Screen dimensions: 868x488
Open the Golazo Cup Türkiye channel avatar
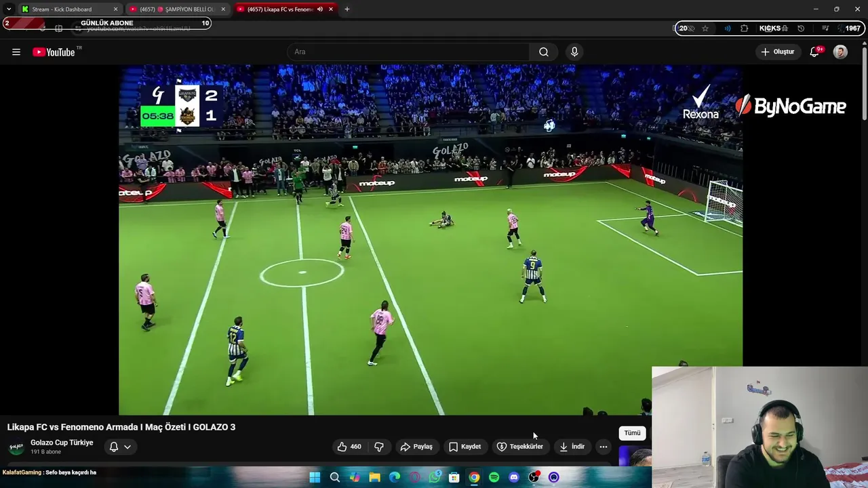click(16, 447)
